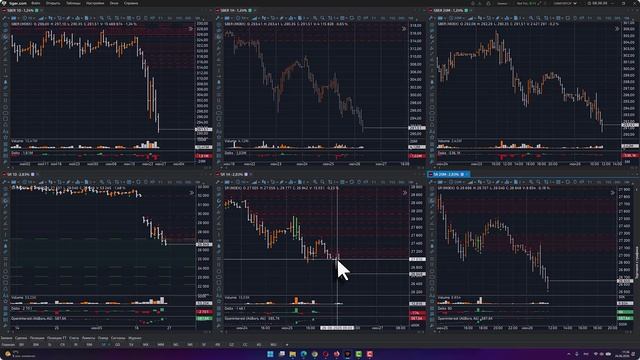Screen dimensions: 640x360
Task: Open the Позиции ГТ panel
Action: 56,338
